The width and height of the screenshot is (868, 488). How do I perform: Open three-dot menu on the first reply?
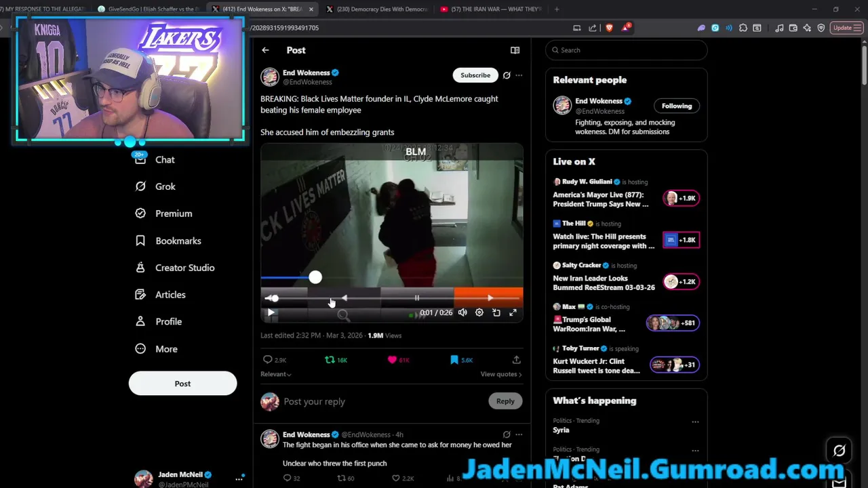(519, 434)
